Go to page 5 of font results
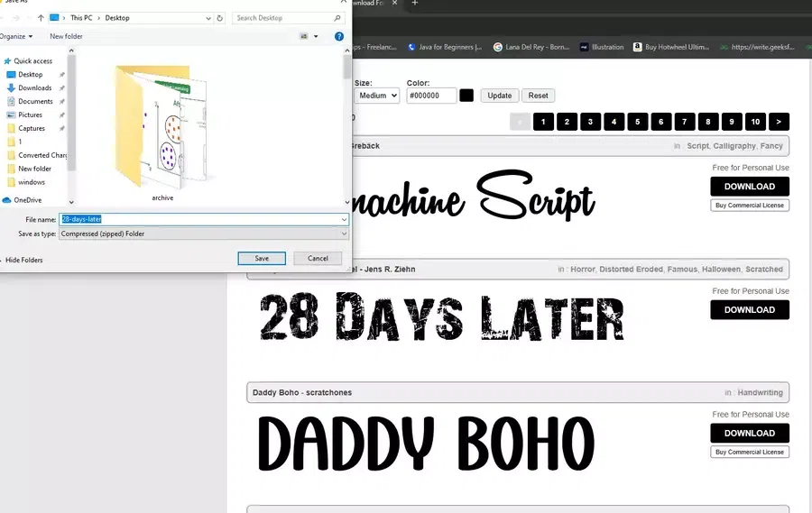Viewport: 812px width, 513px height. 638,122
